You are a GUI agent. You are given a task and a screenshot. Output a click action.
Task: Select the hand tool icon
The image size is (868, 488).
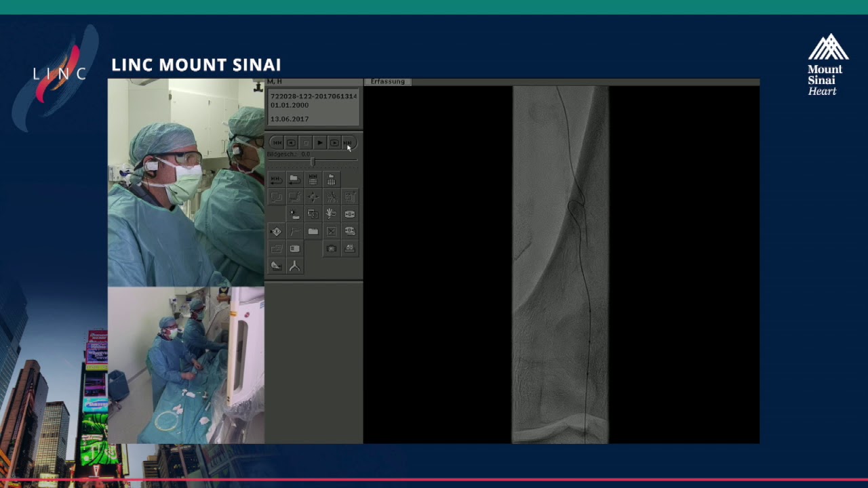tap(332, 213)
